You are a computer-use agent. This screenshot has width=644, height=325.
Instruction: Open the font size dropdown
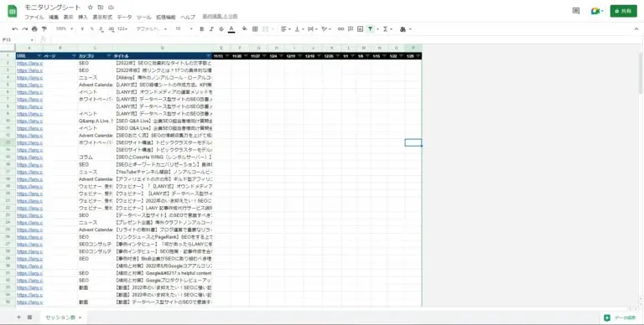point(184,29)
